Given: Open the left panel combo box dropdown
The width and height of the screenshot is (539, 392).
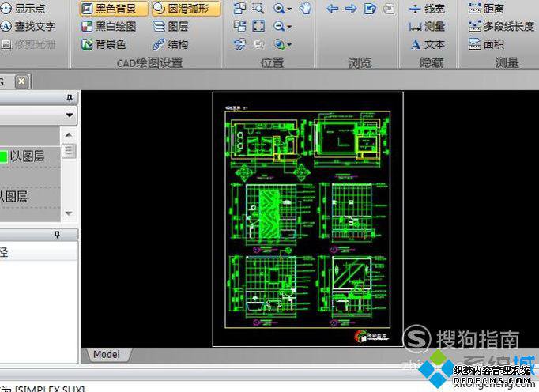Looking at the screenshot, I should pyautogui.click(x=70, y=115).
